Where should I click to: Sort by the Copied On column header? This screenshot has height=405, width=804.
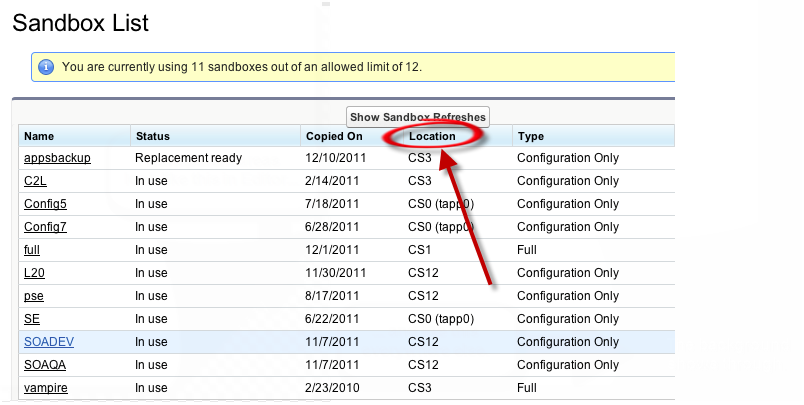334,136
